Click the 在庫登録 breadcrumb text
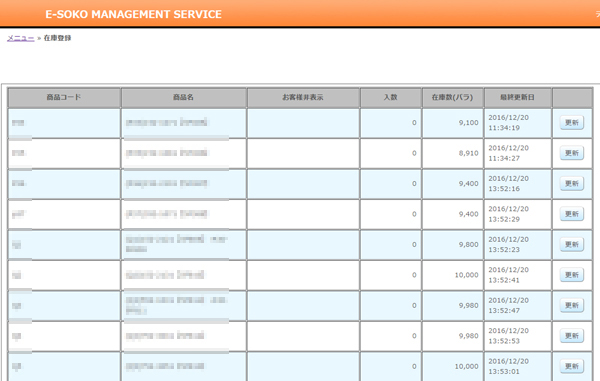The width and height of the screenshot is (600, 381). 57,38
